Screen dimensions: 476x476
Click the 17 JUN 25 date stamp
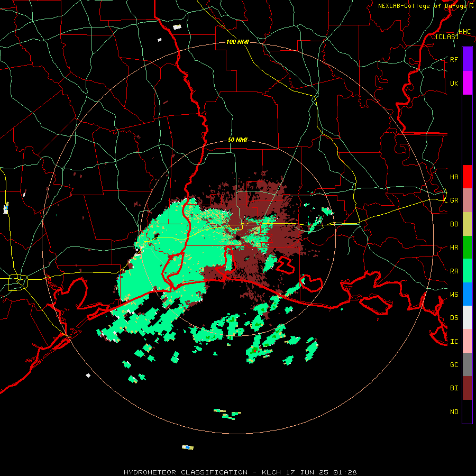(x=308, y=472)
